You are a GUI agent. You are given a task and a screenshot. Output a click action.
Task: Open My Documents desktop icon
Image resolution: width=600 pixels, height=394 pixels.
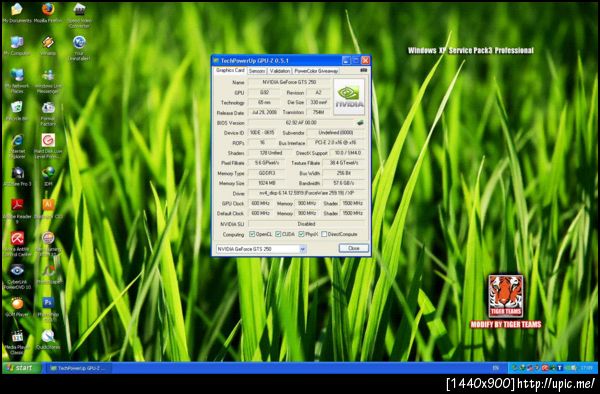coord(17,13)
